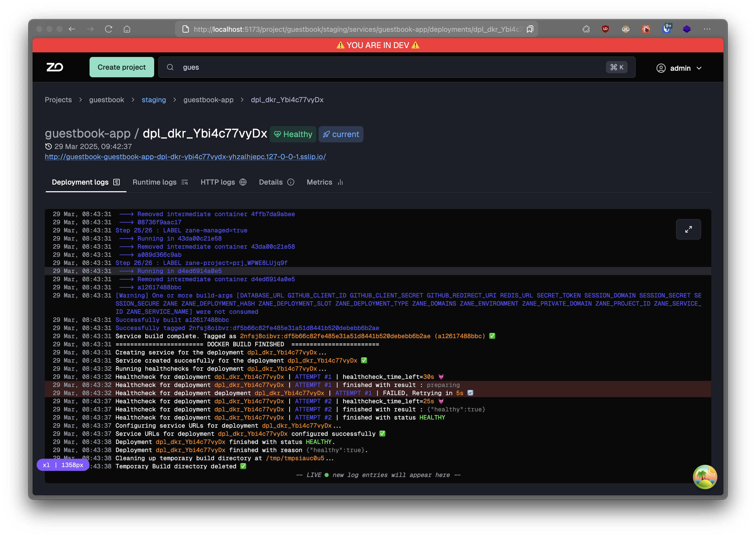Click browser forward arrow
This screenshot has width=756, height=537.
pyautogui.click(x=90, y=29)
